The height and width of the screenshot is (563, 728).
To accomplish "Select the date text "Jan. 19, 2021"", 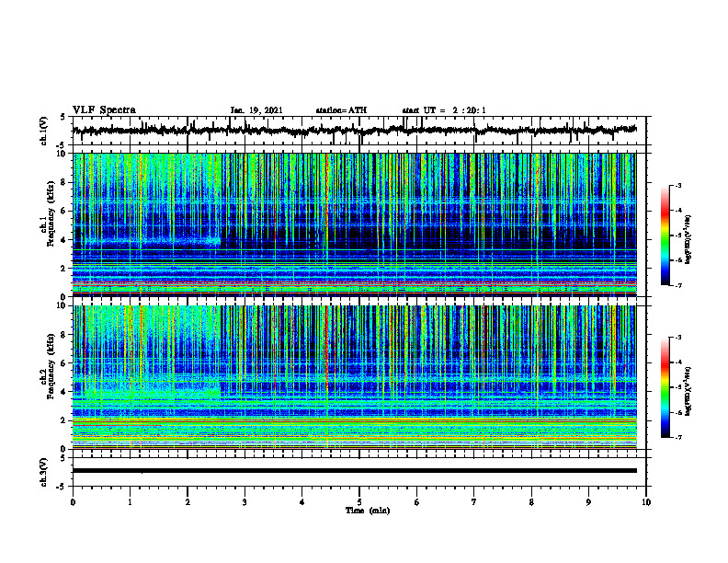I will 256,110.
